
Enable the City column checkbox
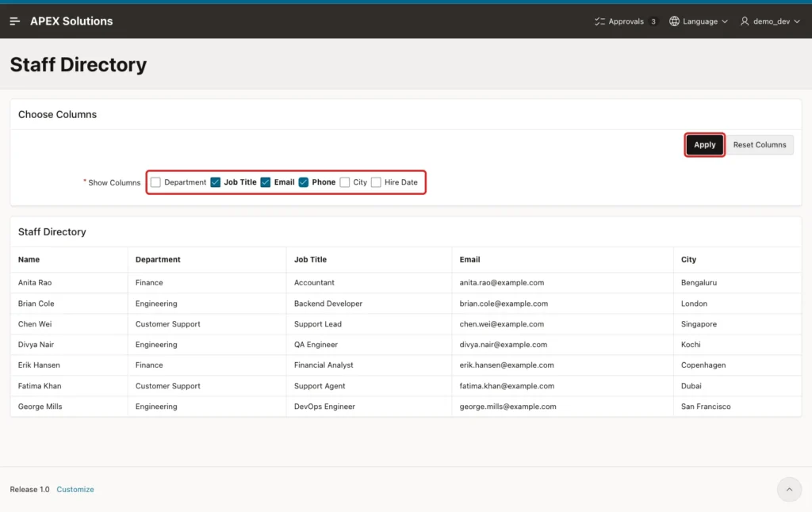point(345,182)
